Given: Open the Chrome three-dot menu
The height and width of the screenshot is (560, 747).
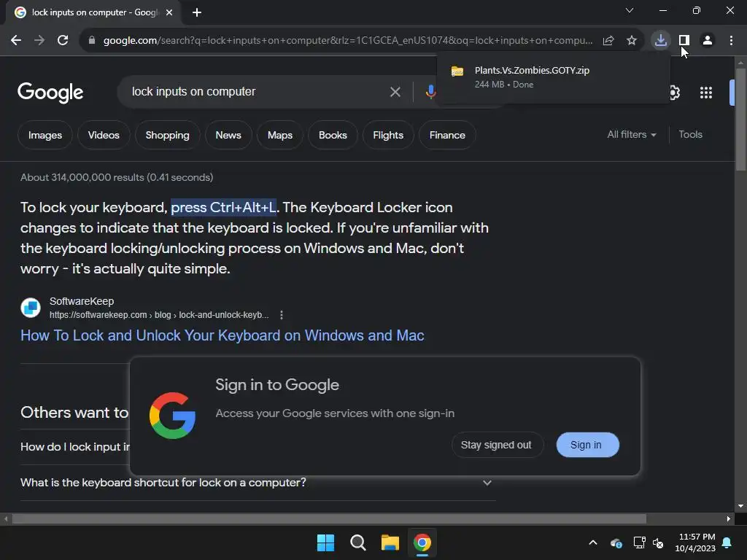Looking at the screenshot, I should coord(731,41).
